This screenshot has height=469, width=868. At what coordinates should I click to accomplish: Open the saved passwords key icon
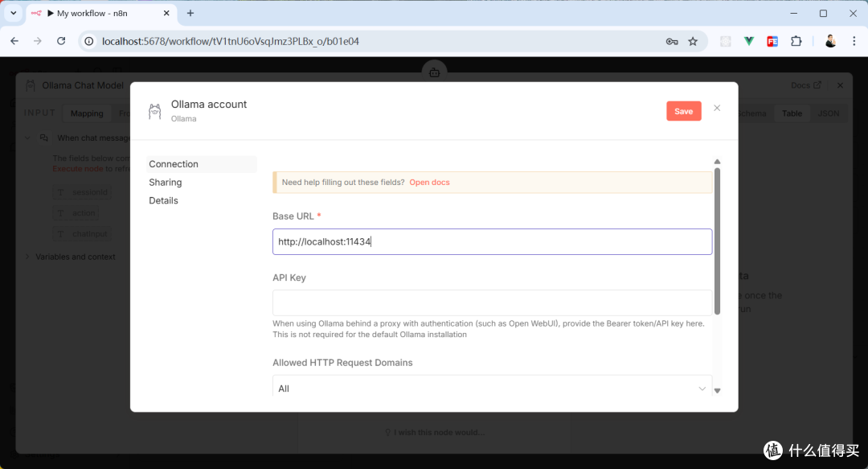(x=671, y=42)
